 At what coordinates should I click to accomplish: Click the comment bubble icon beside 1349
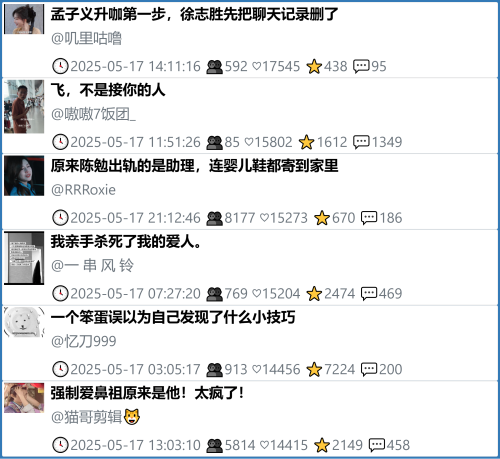361,142
